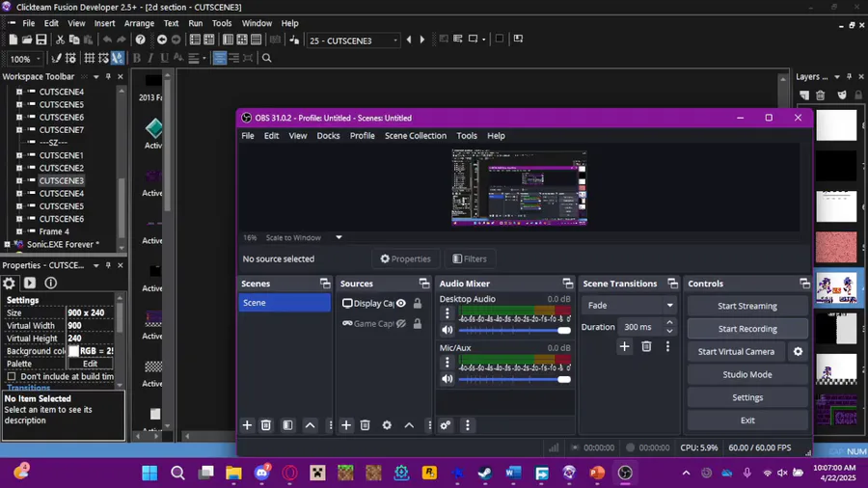Open Fusion Insert menu
Viewport: 868px width, 488px height.
104,23
